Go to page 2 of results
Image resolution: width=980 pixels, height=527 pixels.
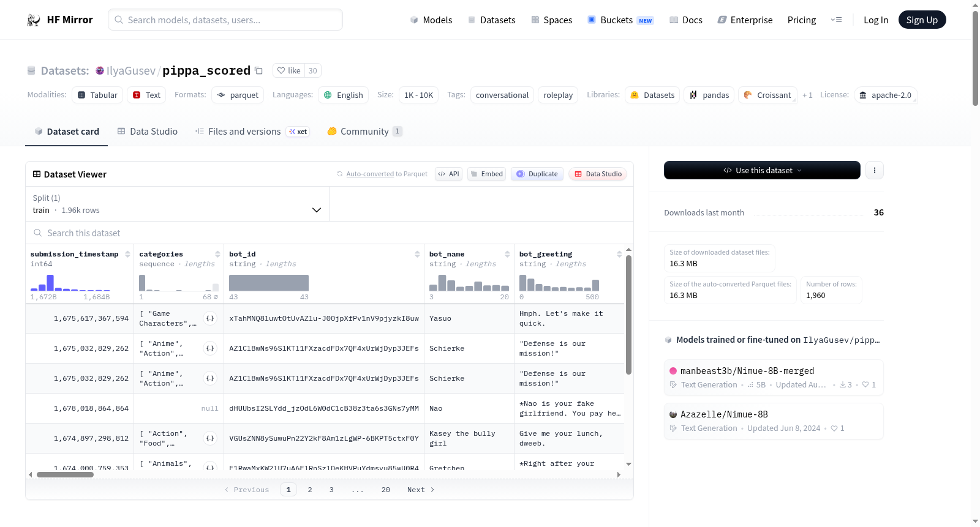310,490
